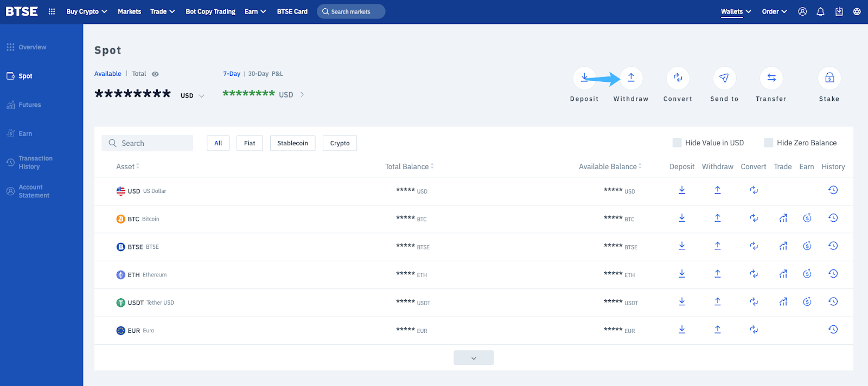Expand P&L details chevron arrow
The image size is (868, 386).
302,94
